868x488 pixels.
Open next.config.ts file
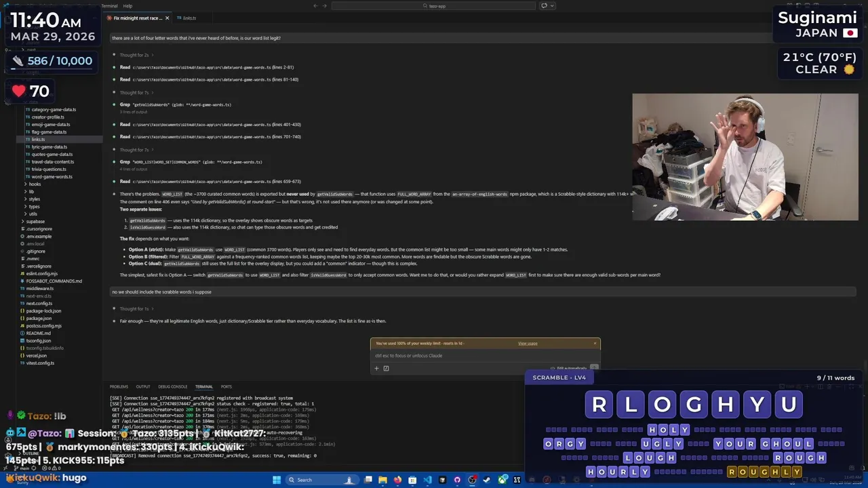point(39,304)
